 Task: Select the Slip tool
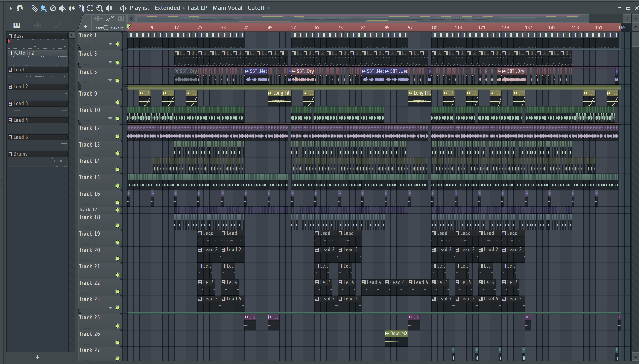(72, 8)
